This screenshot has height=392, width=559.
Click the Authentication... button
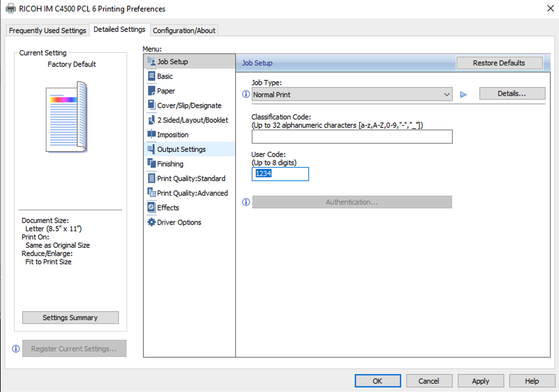point(352,202)
